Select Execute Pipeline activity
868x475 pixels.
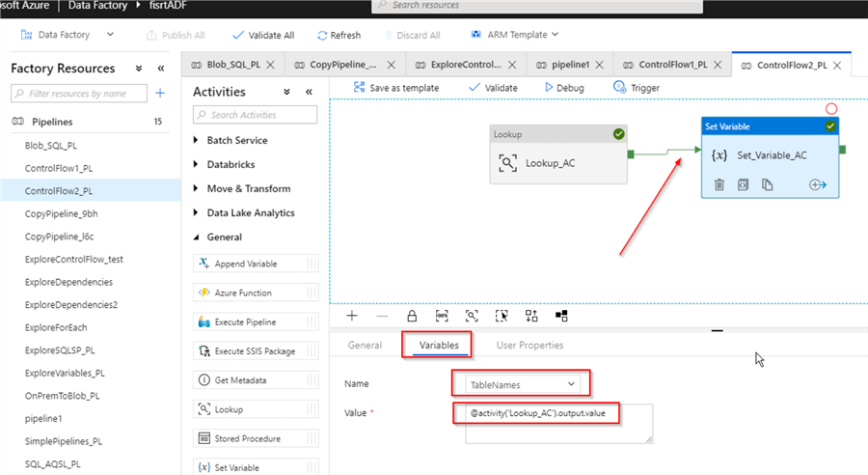(x=256, y=322)
